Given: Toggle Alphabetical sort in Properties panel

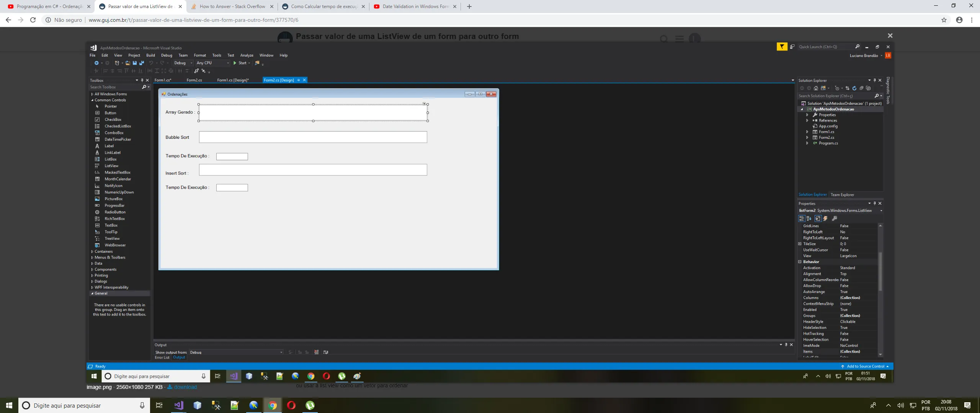Looking at the screenshot, I should click(x=809, y=218).
